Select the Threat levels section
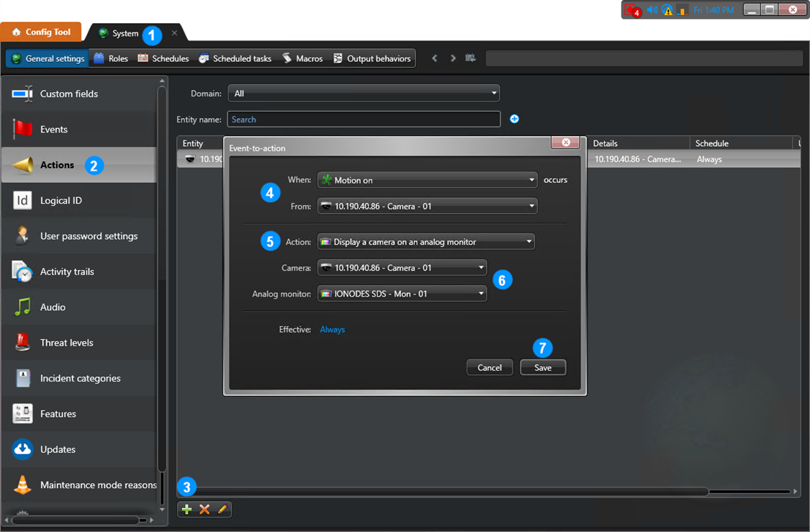Screen dimensions: 810x532 pos(65,343)
